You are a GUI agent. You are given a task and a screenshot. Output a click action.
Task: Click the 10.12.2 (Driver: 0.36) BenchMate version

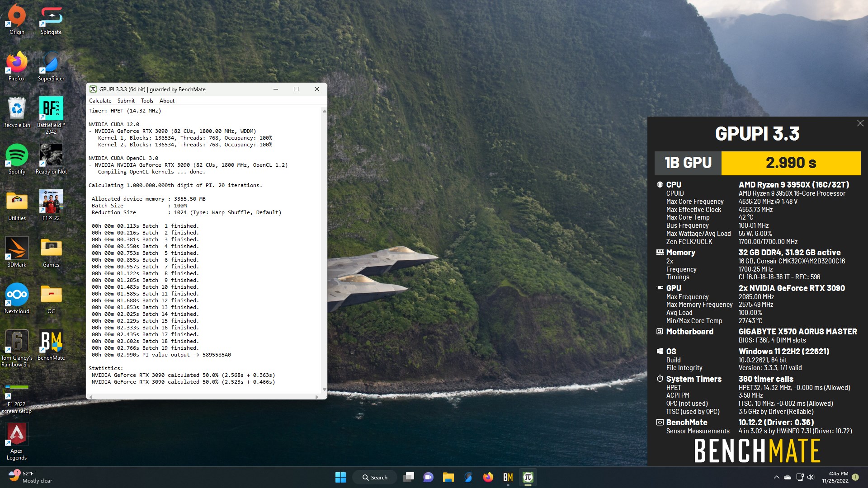[x=776, y=422]
